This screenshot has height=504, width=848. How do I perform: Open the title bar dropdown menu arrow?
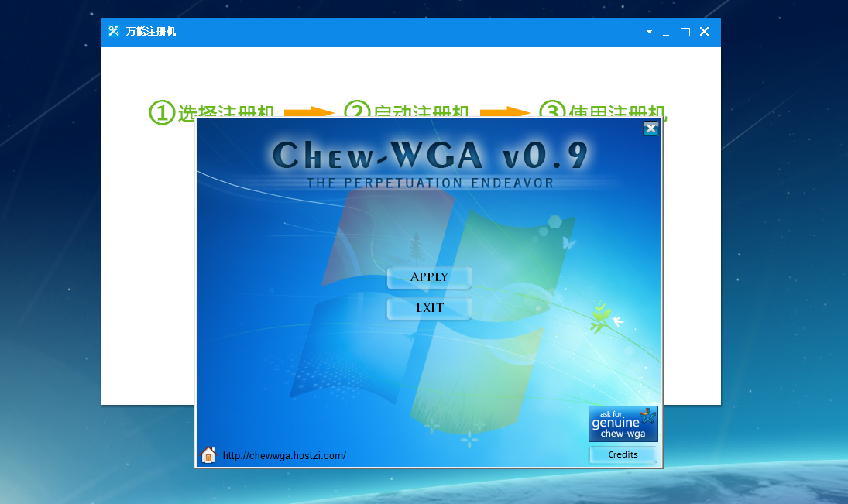tap(649, 32)
